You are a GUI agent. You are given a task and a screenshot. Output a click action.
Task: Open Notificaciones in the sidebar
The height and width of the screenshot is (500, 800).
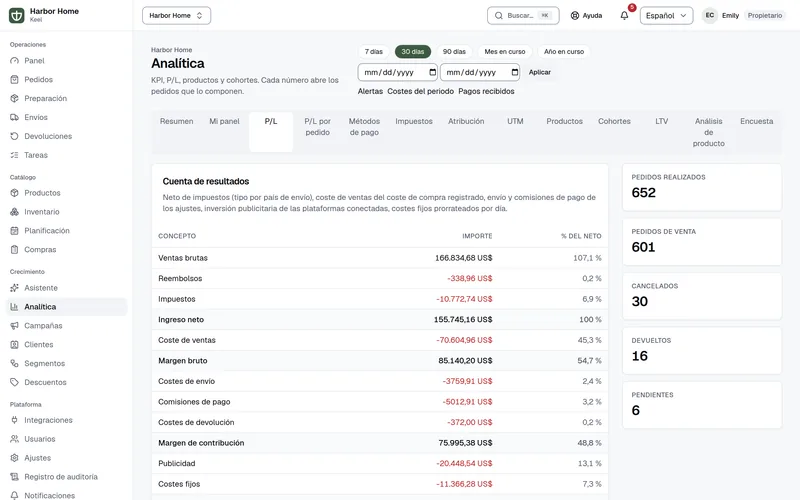(x=66, y=495)
